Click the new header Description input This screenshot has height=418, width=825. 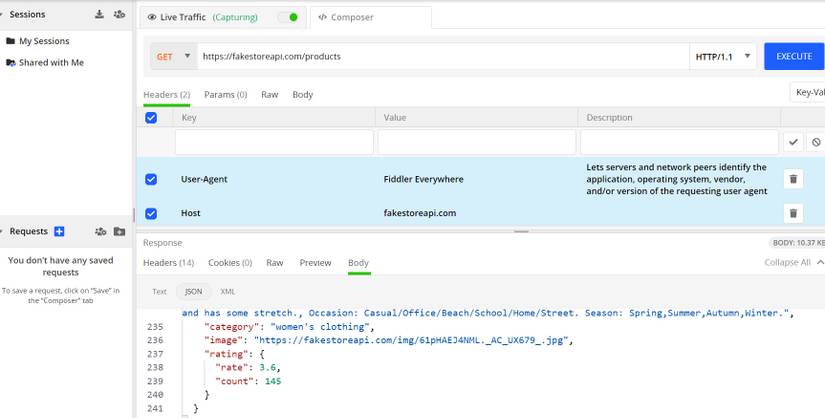pos(679,142)
